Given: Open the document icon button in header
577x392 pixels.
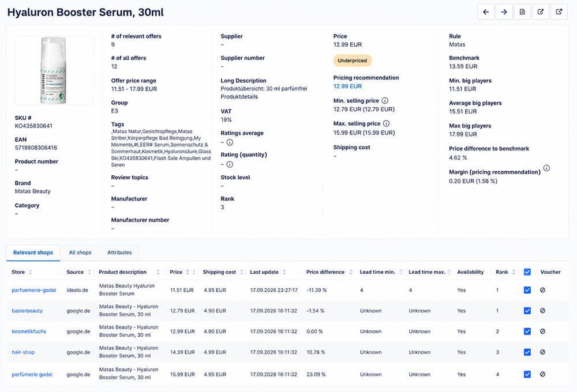Looking at the screenshot, I should pos(522,12).
